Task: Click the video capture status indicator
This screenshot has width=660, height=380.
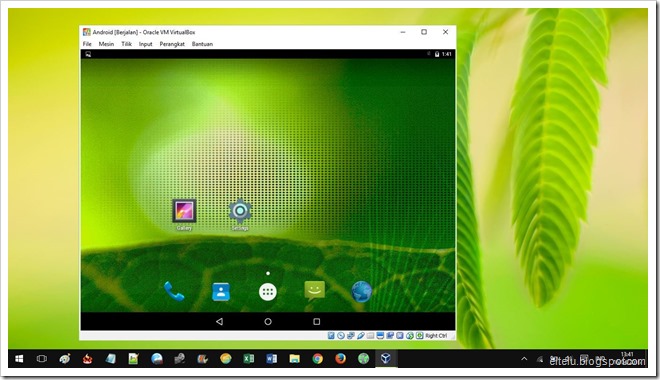Action: click(x=390, y=335)
